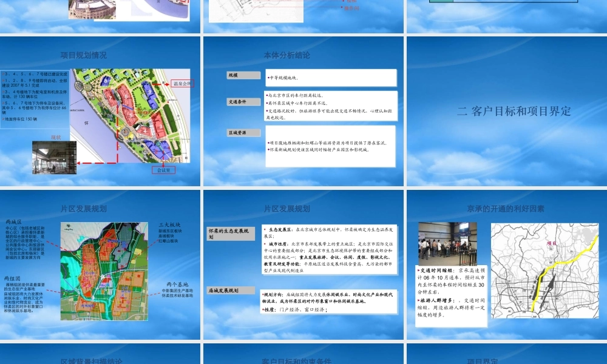Click the 会议室 red label box
This screenshot has height=364, width=607.
click(x=163, y=170)
